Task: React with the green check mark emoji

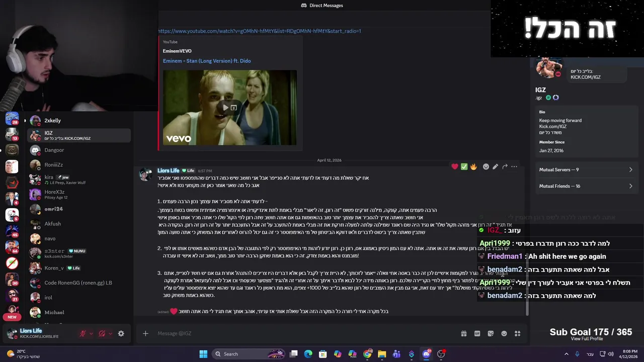Action: (464, 166)
